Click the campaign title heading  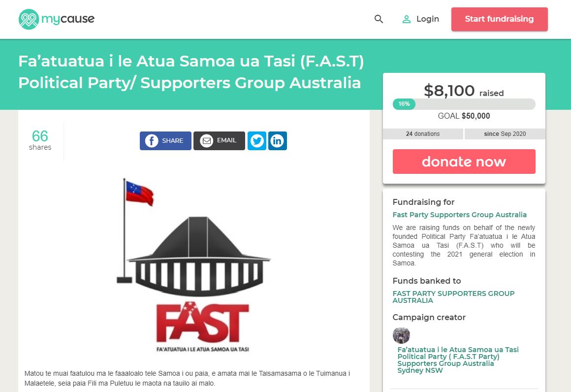(191, 72)
